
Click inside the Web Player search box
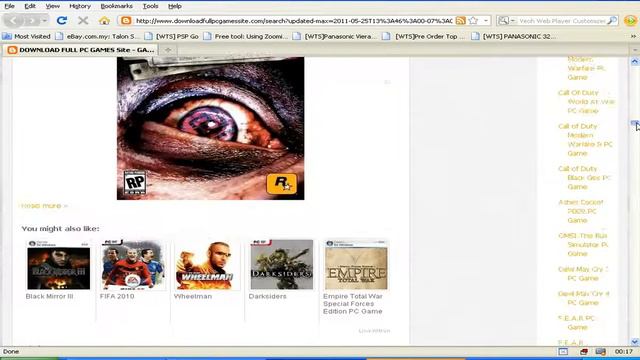(562, 20)
